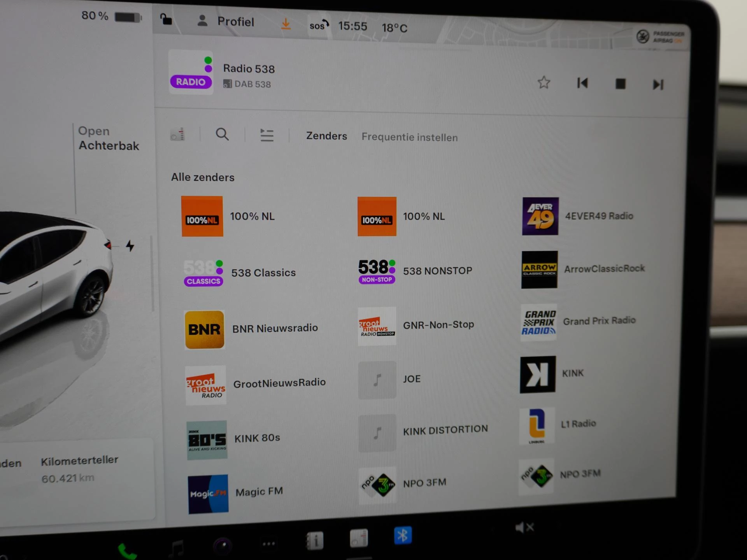Tap the 18°C temperature reading
This screenshot has width=747, height=560.
click(394, 28)
